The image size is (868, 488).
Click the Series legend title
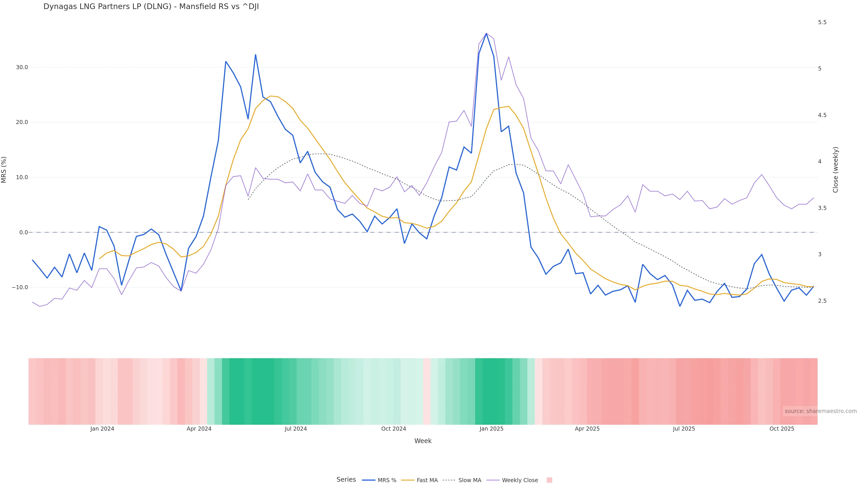346,480
